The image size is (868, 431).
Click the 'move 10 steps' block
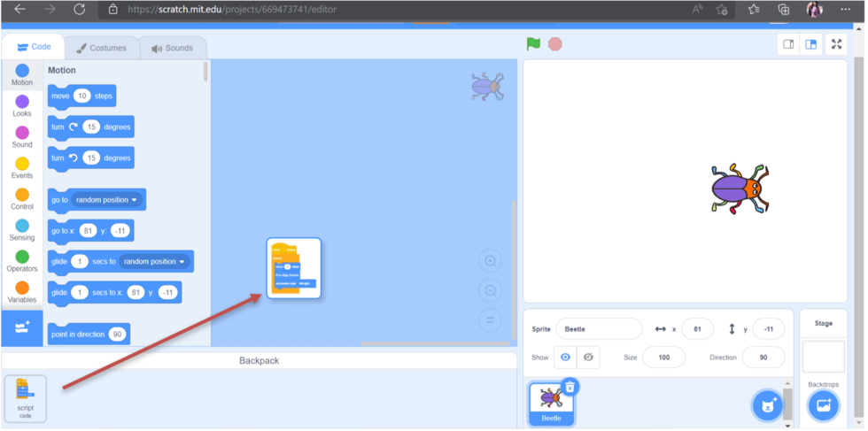[x=81, y=96]
